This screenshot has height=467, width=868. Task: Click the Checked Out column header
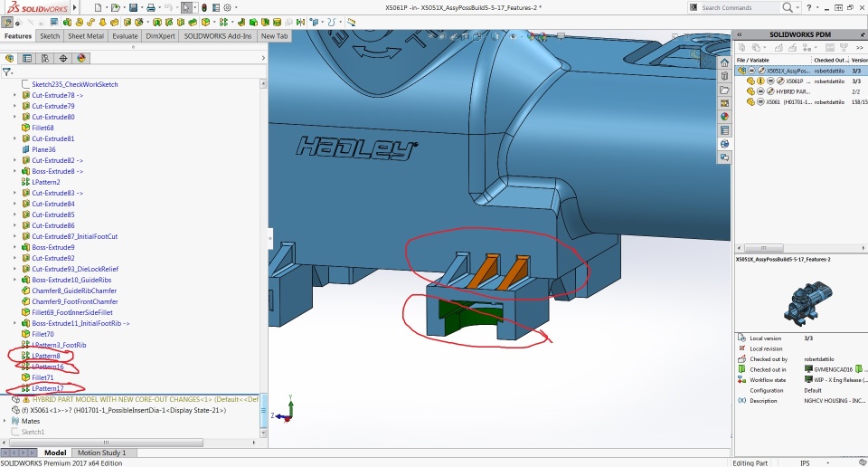[x=829, y=60]
